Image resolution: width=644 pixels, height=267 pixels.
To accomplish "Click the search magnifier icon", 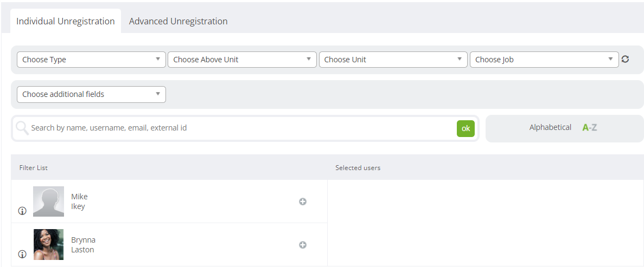I will point(22,128).
